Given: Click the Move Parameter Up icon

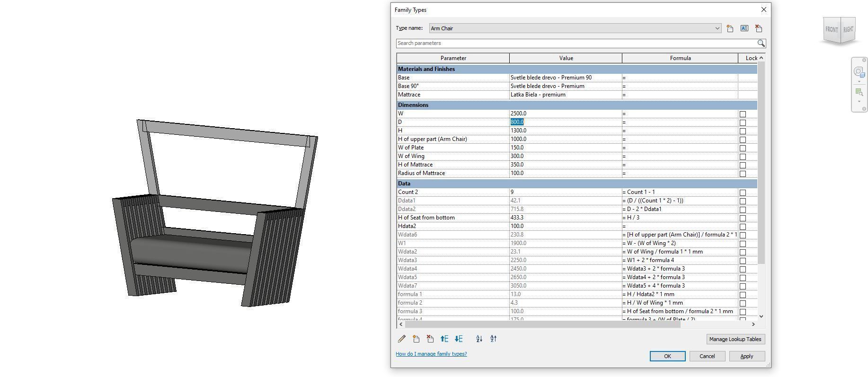Looking at the screenshot, I should click(444, 339).
